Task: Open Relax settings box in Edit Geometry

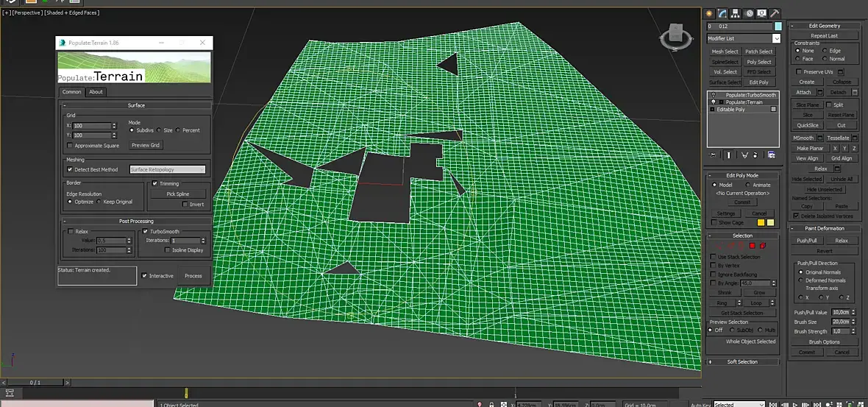Action: pos(837,169)
